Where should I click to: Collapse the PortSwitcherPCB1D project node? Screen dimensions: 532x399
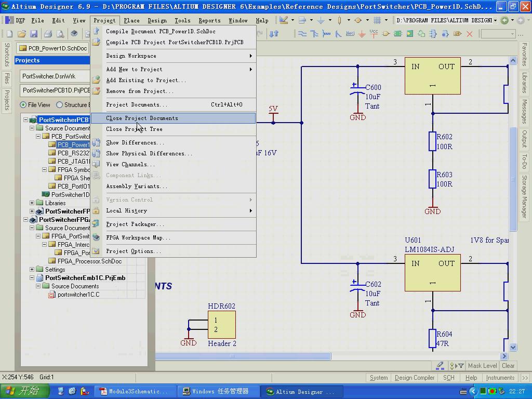point(25,120)
